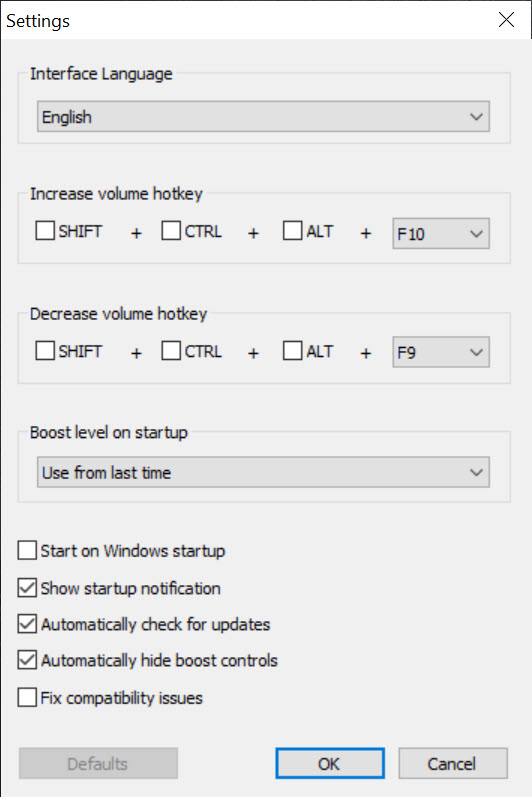Click the OK button

click(x=330, y=763)
